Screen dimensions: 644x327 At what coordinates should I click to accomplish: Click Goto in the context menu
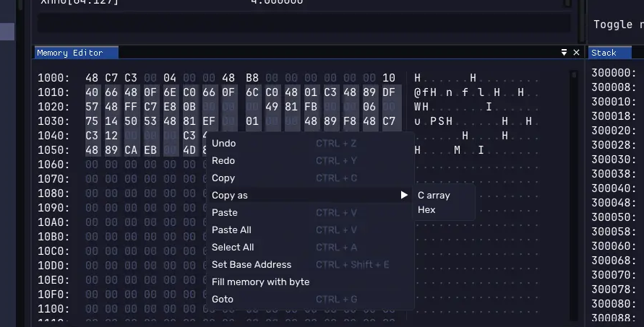(222, 299)
